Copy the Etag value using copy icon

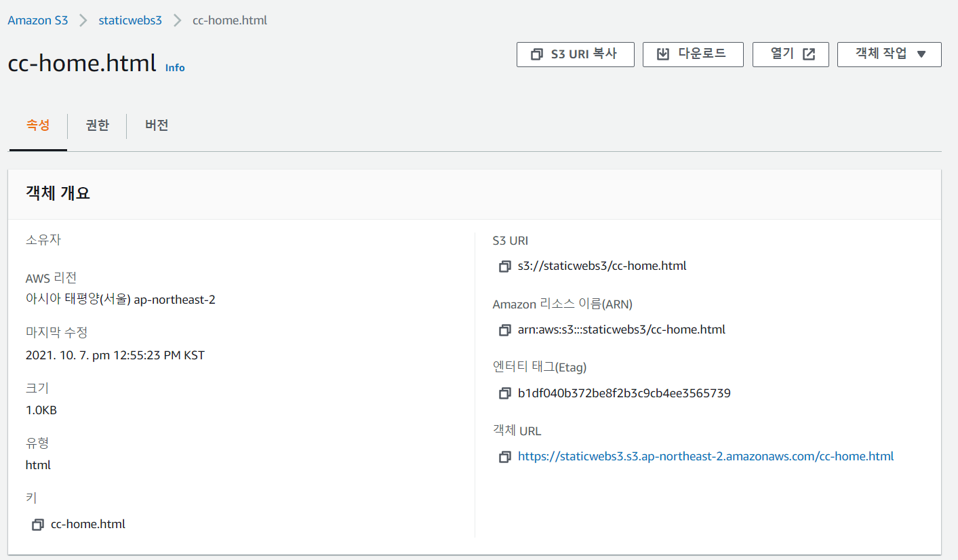tap(504, 393)
